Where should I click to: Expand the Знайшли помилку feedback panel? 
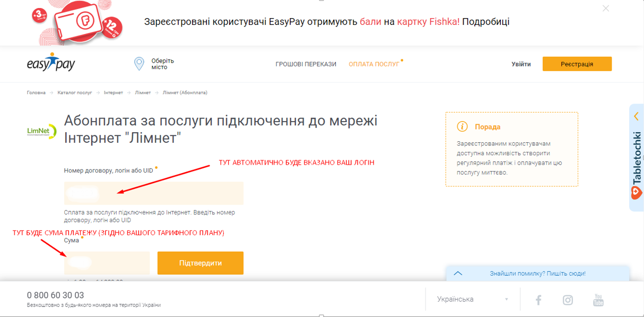point(458,273)
